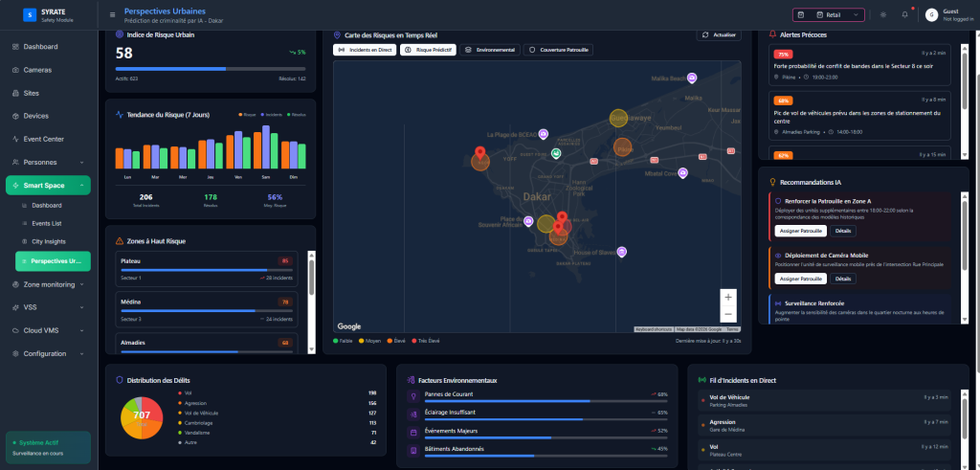
Task: Click the notification bell in the header
Action: 904,14
